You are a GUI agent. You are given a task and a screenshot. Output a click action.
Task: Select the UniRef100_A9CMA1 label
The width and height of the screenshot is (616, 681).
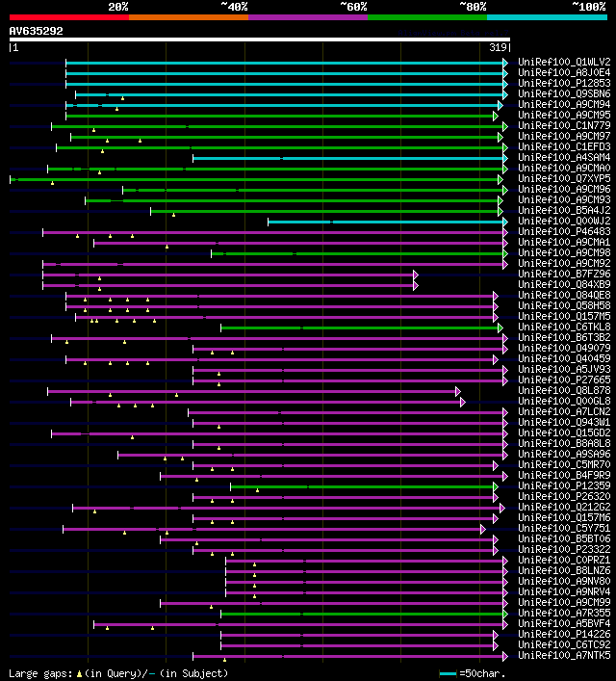click(x=564, y=243)
